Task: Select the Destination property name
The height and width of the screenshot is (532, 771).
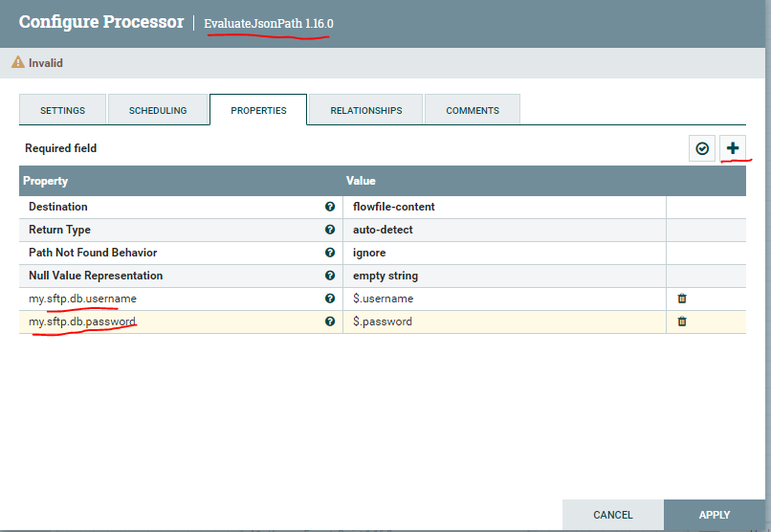Action: (58, 207)
